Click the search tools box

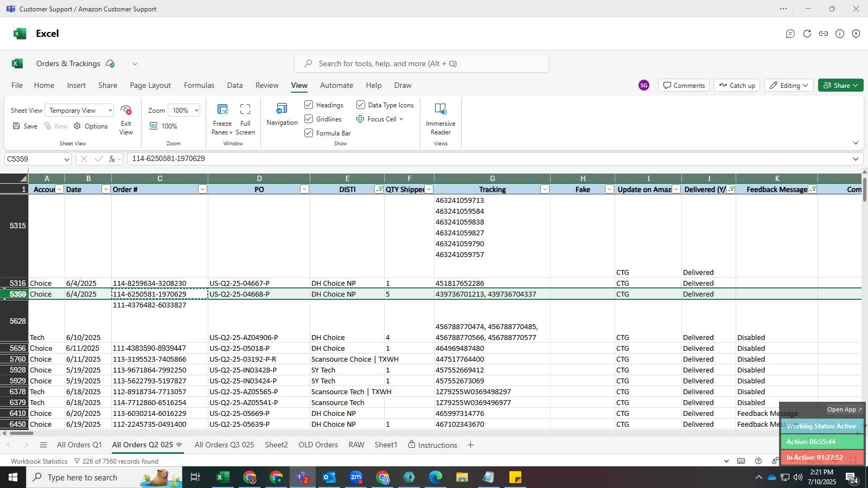tap(422, 63)
